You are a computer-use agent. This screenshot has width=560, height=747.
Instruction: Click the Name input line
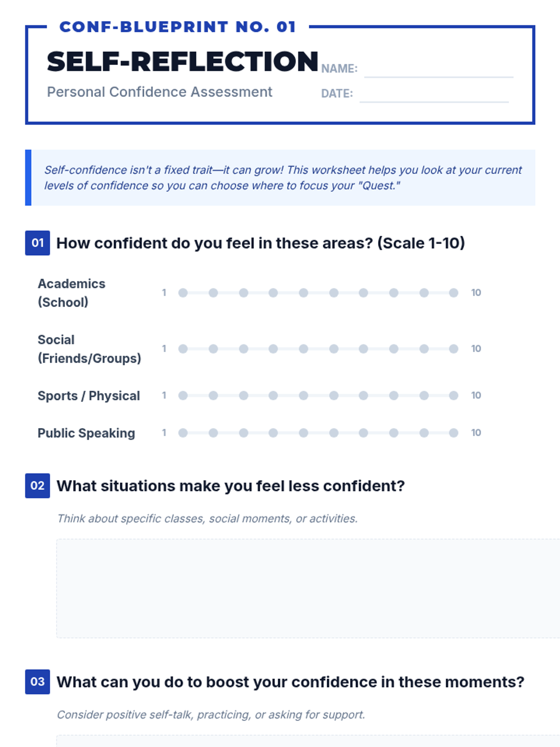tap(438, 70)
